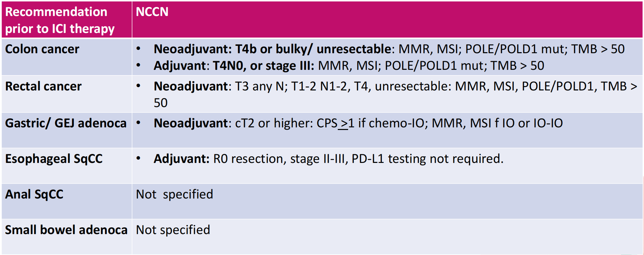Click the bullet before Colon cancer Neoadjuvant line
The image size is (644, 255).
tap(138, 49)
